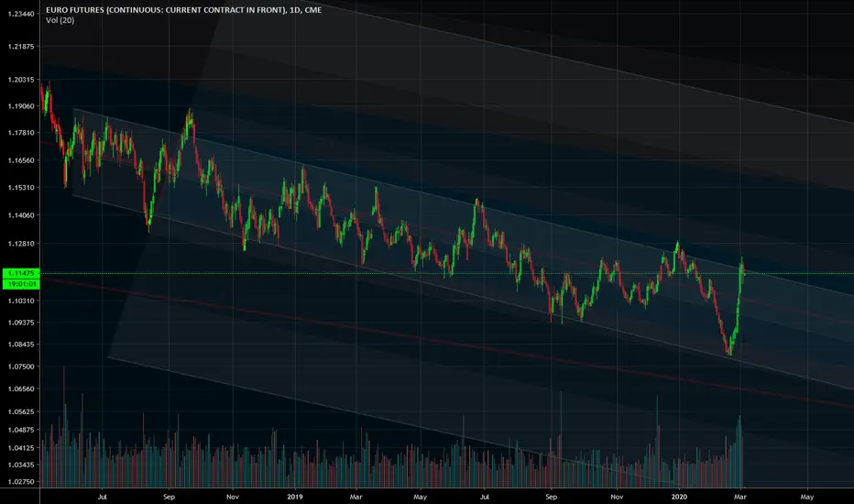The height and width of the screenshot is (504, 854).
Task: Click the 1.19060 price axis label
Action: point(21,105)
